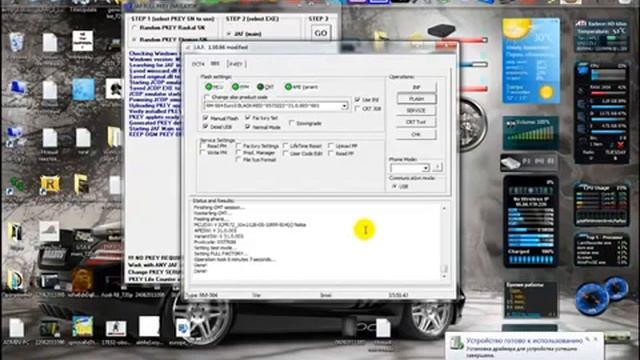Select Random PKEY Raskal SN in emulator window
Viewport: 640px width, 360px height.
pos(134,28)
